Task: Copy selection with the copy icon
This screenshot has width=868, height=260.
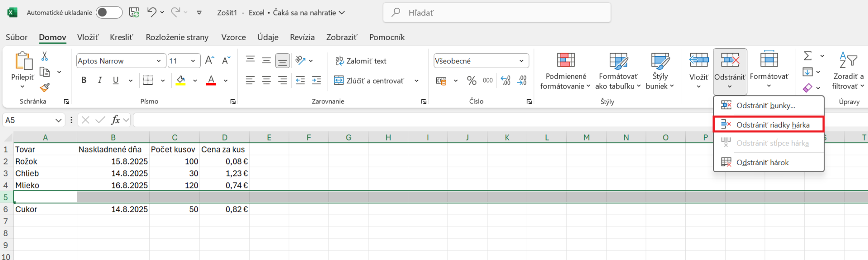Action: coord(45,72)
